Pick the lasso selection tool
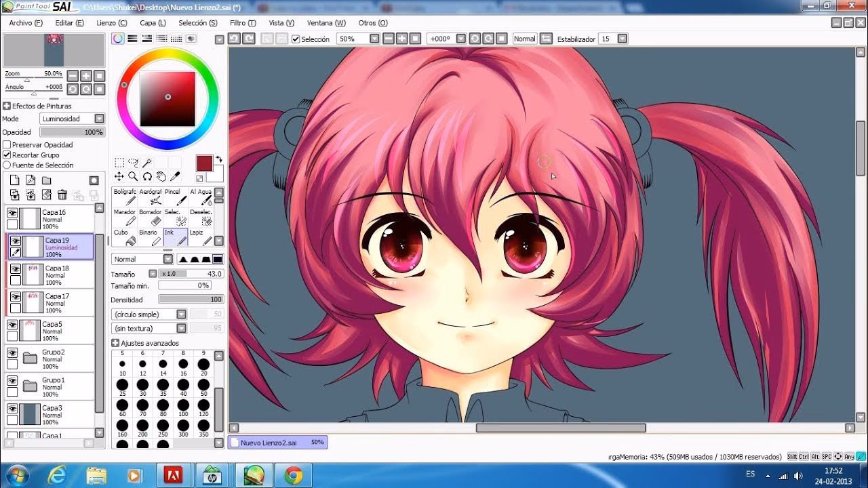868x488 pixels. (x=134, y=163)
